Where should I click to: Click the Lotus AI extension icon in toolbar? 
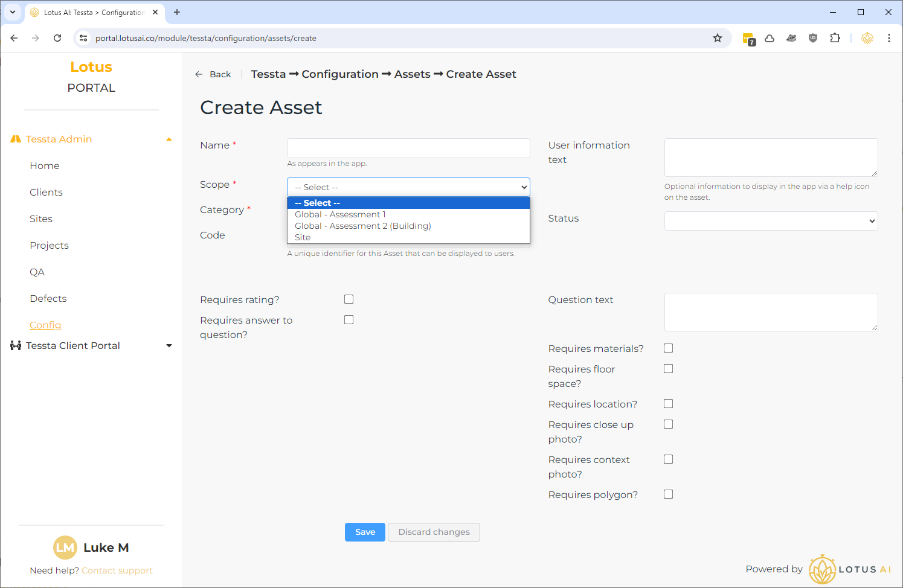867,38
